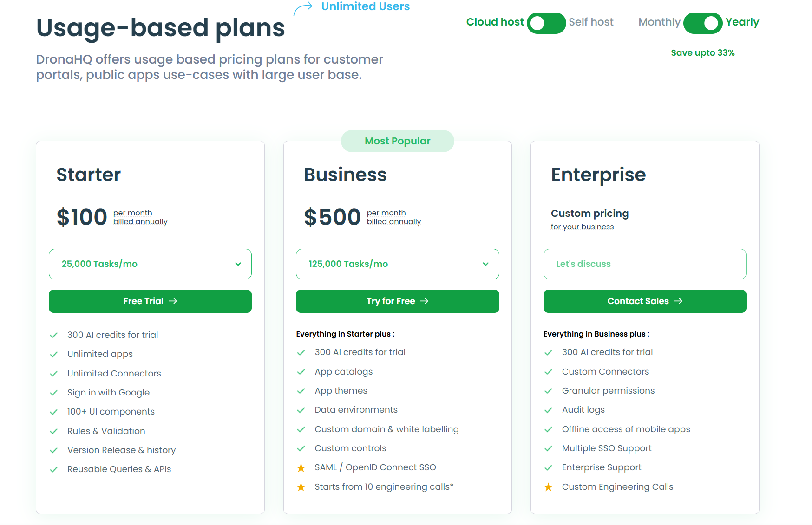The width and height of the screenshot is (812, 525).
Task: Click the Let's discuss field
Action: (645, 264)
